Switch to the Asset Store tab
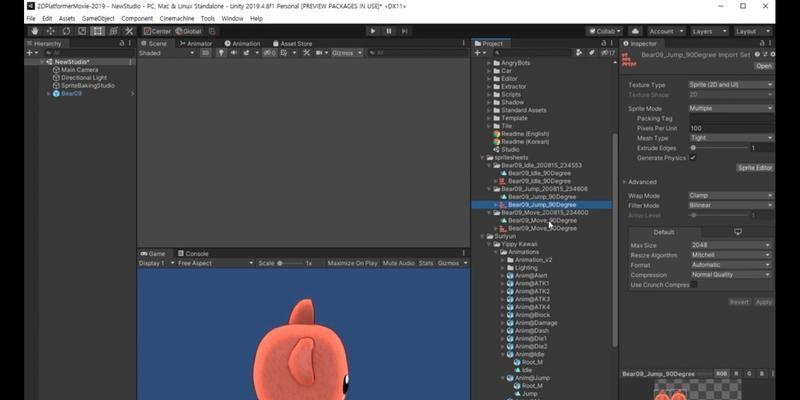The width and height of the screenshot is (800, 400). [x=292, y=43]
